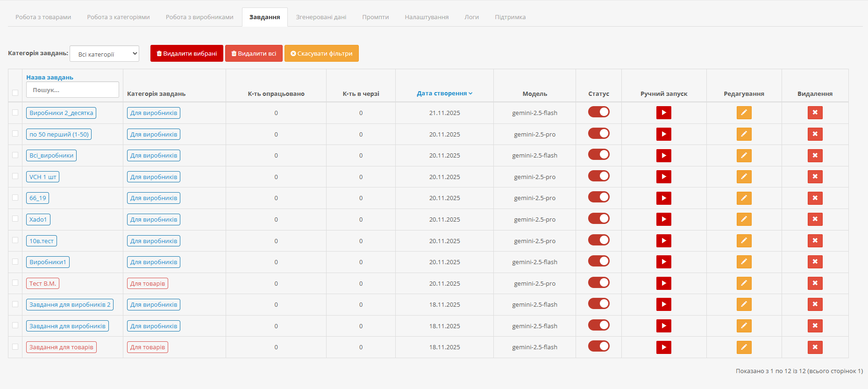Image resolution: width=868 pixels, height=389 pixels.
Task: Sort by Дата створення column
Action: click(444, 94)
